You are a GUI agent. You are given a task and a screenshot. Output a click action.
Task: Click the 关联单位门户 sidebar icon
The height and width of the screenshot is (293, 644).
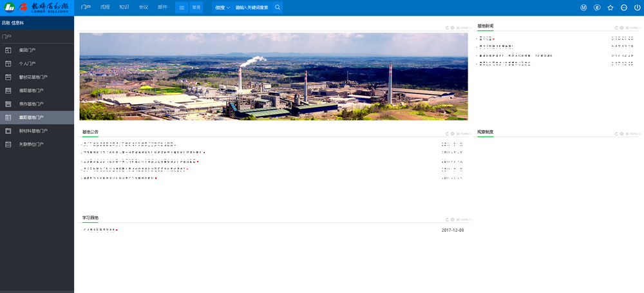tap(8, 145)
